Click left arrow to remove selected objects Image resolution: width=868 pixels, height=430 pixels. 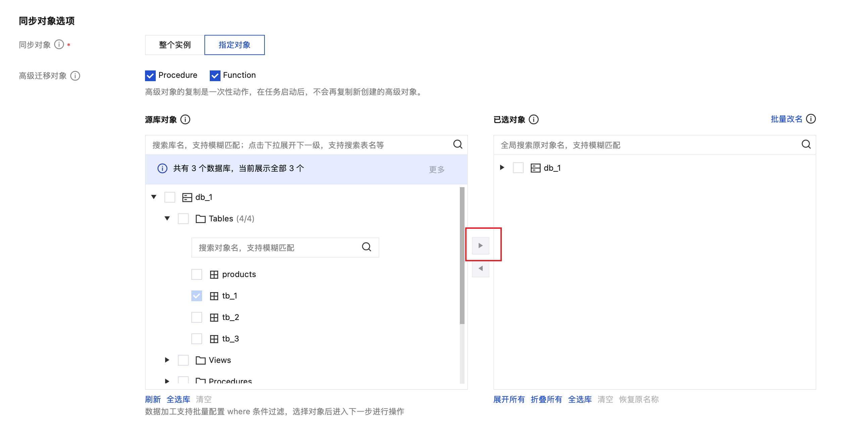(481, 269)
